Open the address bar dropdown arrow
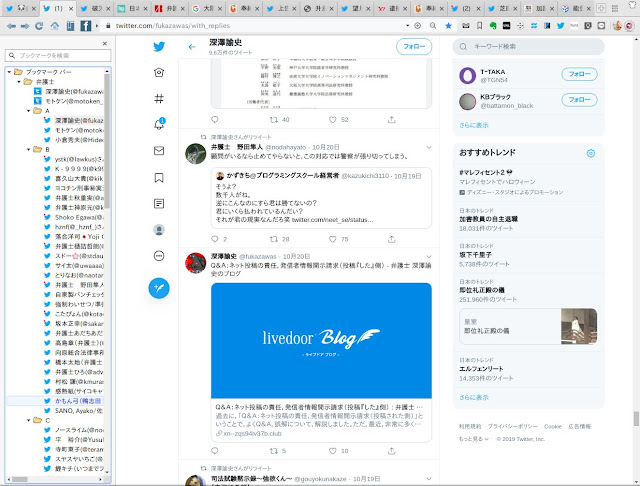Viewport: 640px width, 486px height. click(407, 26)
